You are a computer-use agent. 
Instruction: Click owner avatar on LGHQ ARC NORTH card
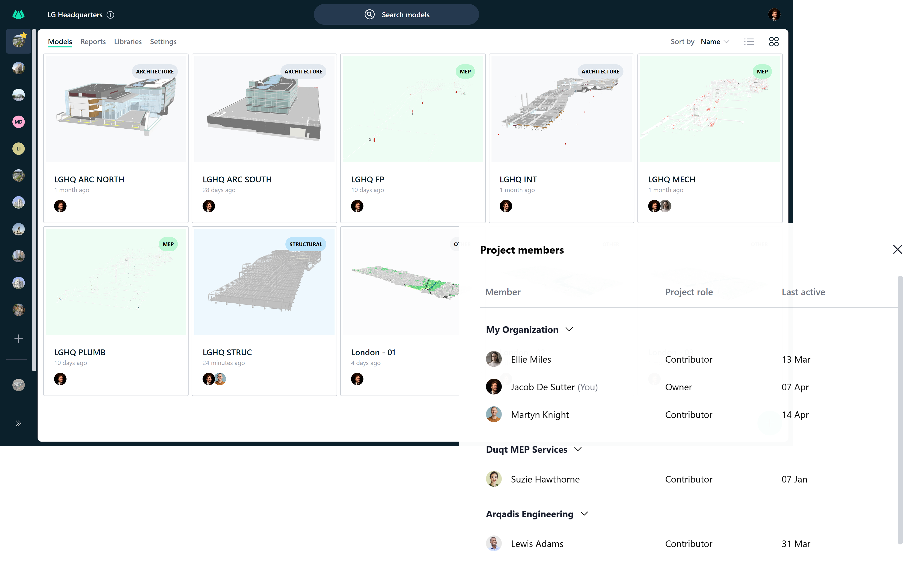pos(60,206)
